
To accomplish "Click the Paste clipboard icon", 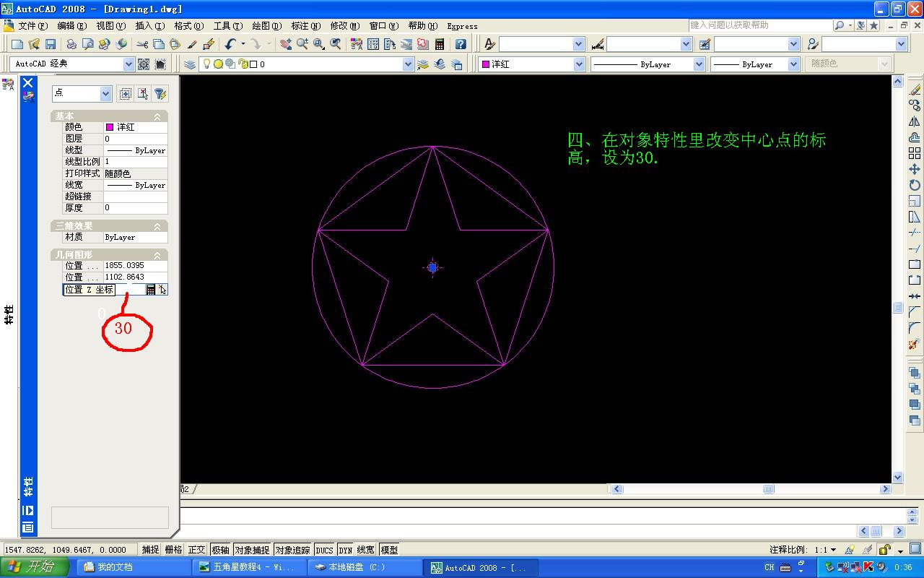I will pyautogui.click(x=175, y=44).
